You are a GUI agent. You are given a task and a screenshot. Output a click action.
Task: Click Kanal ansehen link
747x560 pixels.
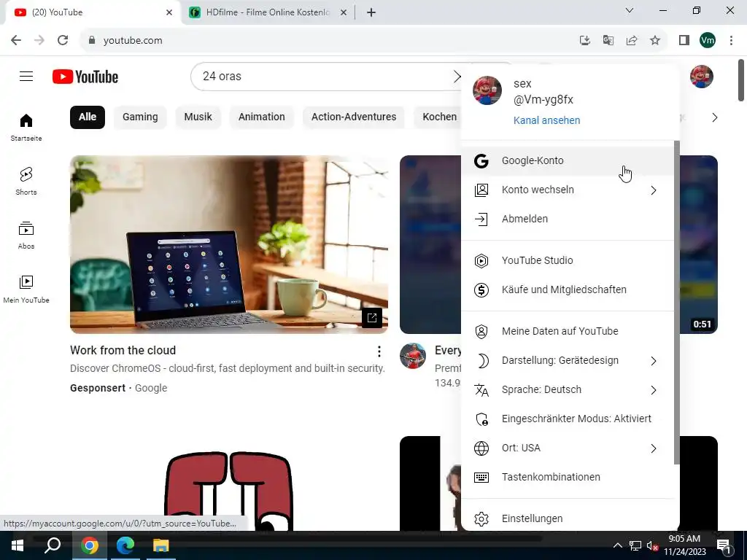(546, 120)
